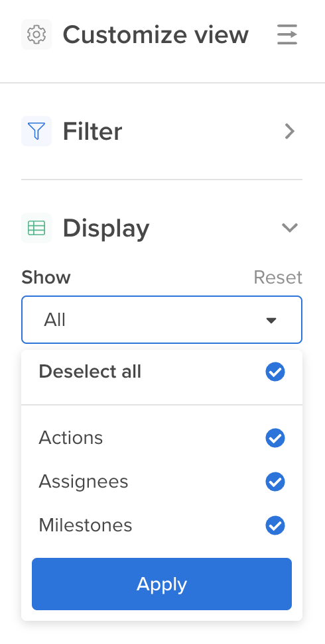Click the green table Display icon
This screenshot has height=644, width=325.
(x=36, y=227)
